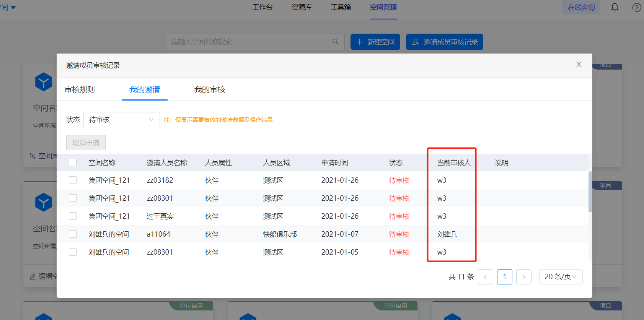
Task: Click the pencil edit icon behind dialog
Action: pyautogui.click(x=33, y=276)
